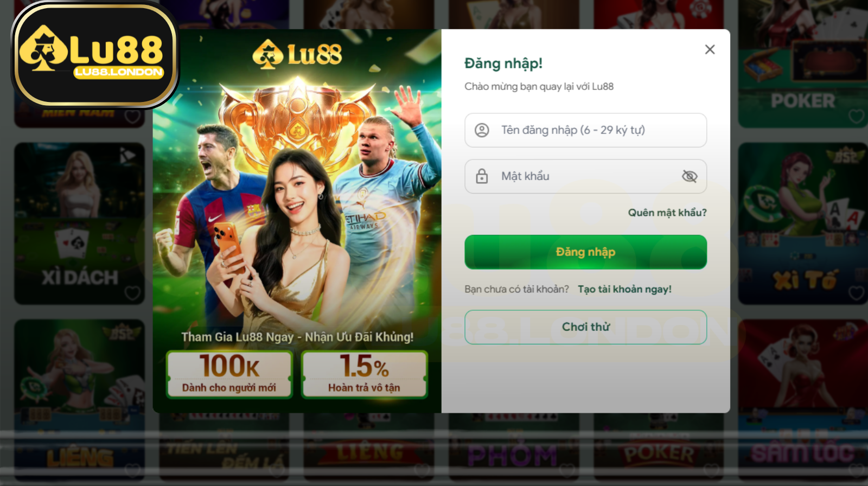Open the Tạo tài khoản ngay link
868x486 pixels.
point(624,289)
